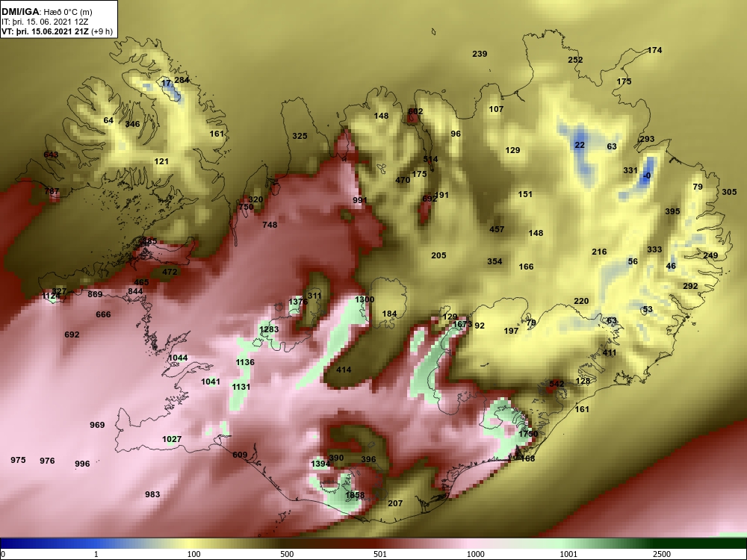Screen dimensions: 747x560
Task: Select the map value 609
Action: coord(240,455)
